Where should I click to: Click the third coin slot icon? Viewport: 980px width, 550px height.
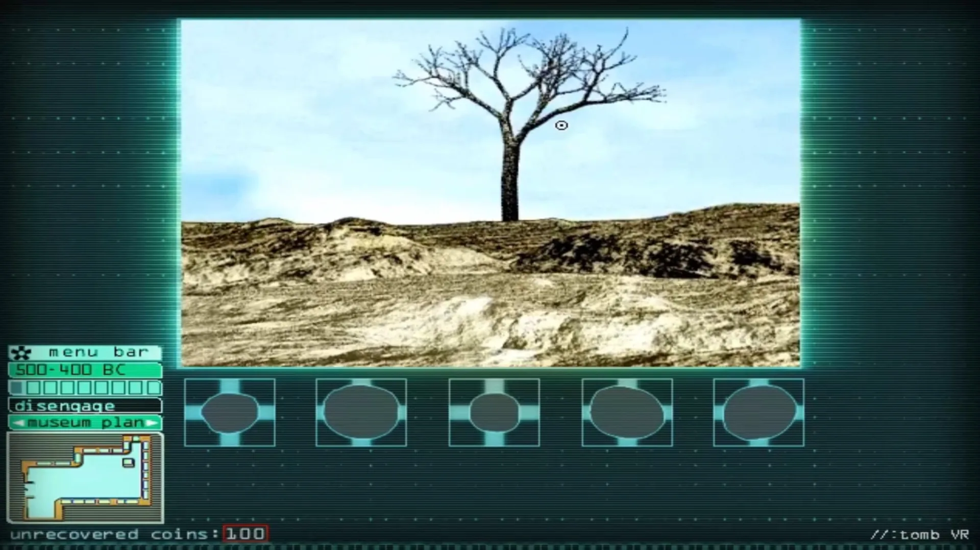[493, 412]
